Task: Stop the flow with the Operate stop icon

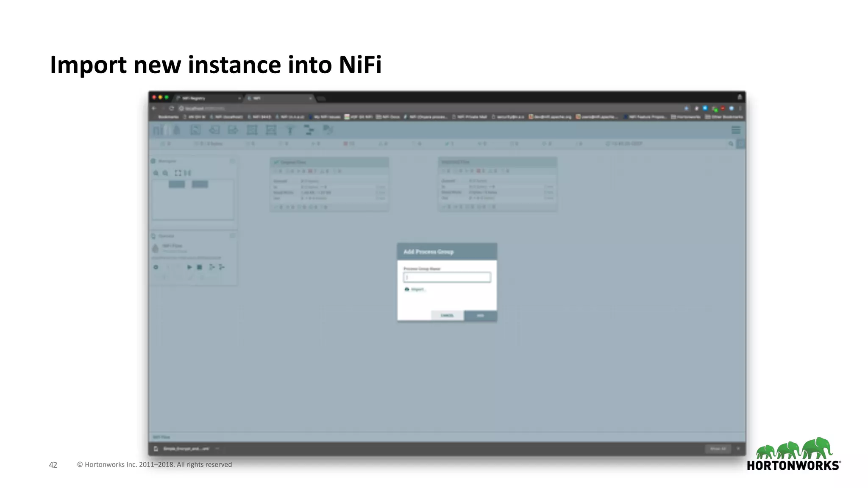Action: click(200, 267)
